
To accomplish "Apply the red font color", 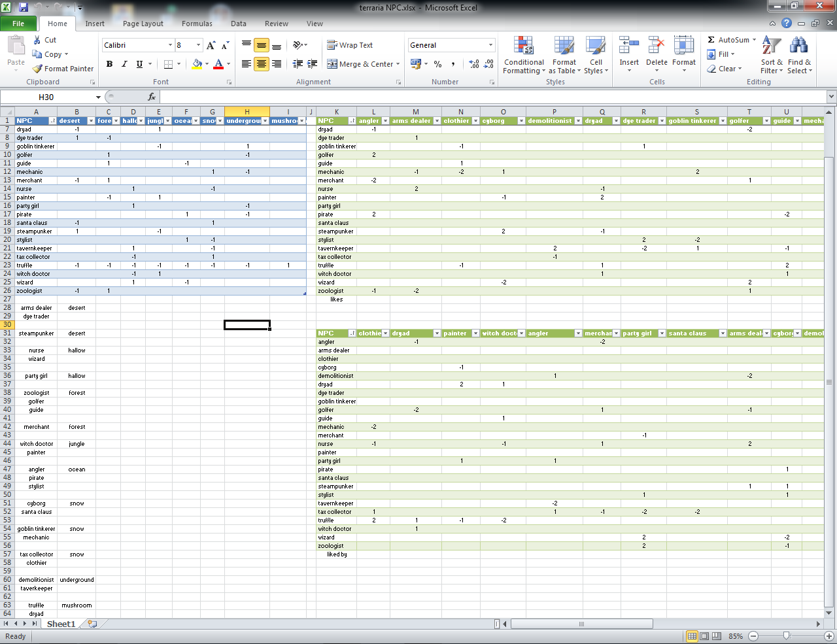I will [x=218, y=64].
